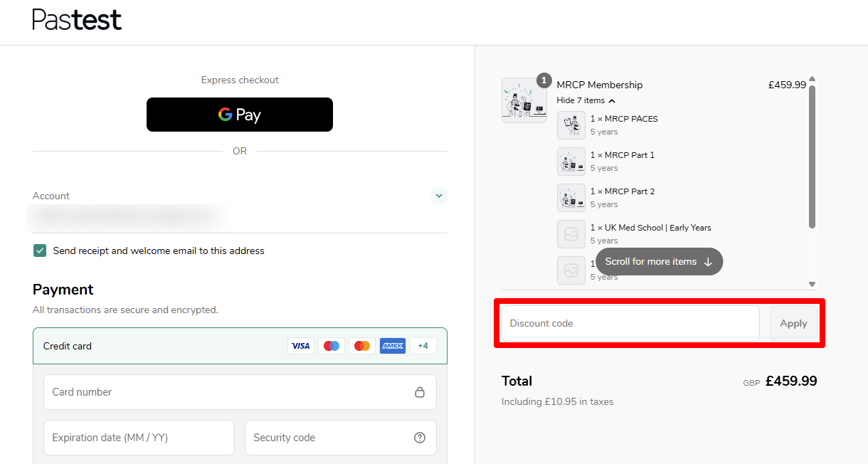The height and width of the screenshot is (464, 868).
Task: Pay with the Google Pay button
Action: [240, 115]
